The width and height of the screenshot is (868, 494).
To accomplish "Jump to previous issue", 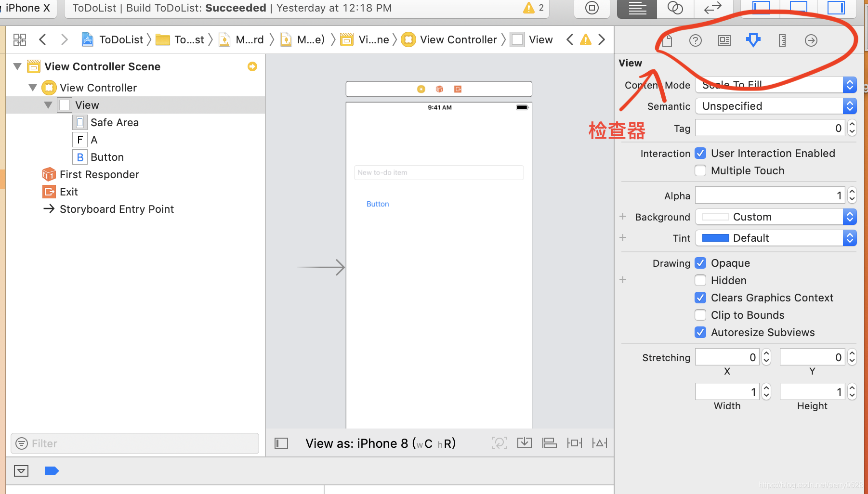I will click(570, 39).
